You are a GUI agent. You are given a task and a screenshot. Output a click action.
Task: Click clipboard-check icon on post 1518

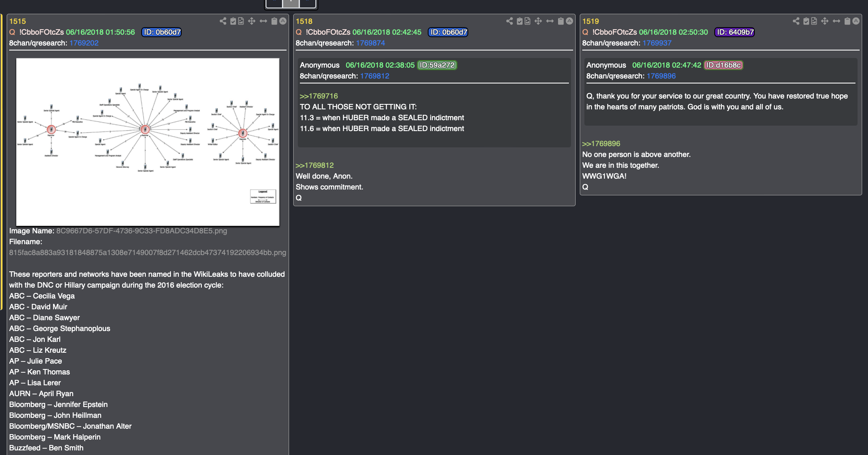(520, 21)
